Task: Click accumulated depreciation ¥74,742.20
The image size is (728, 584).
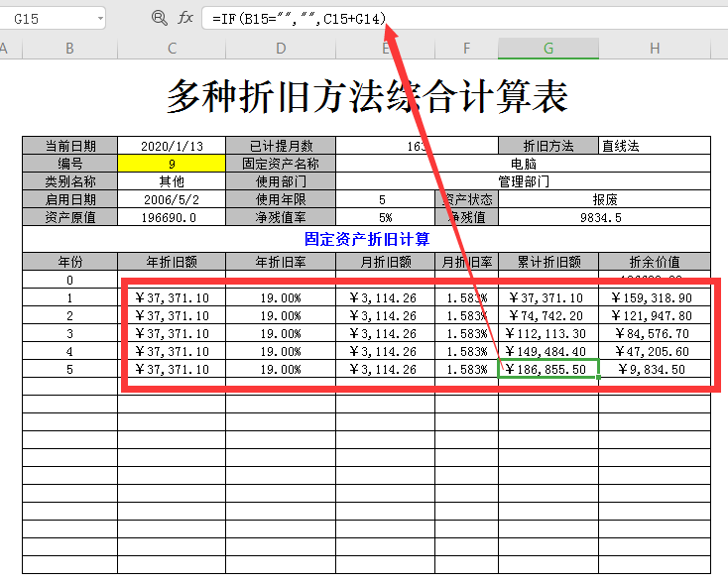Action: [x=548, y=315]
